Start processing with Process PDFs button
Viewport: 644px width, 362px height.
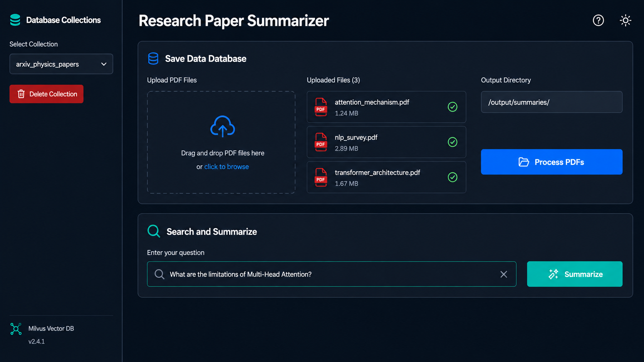[x=552, y=162]
